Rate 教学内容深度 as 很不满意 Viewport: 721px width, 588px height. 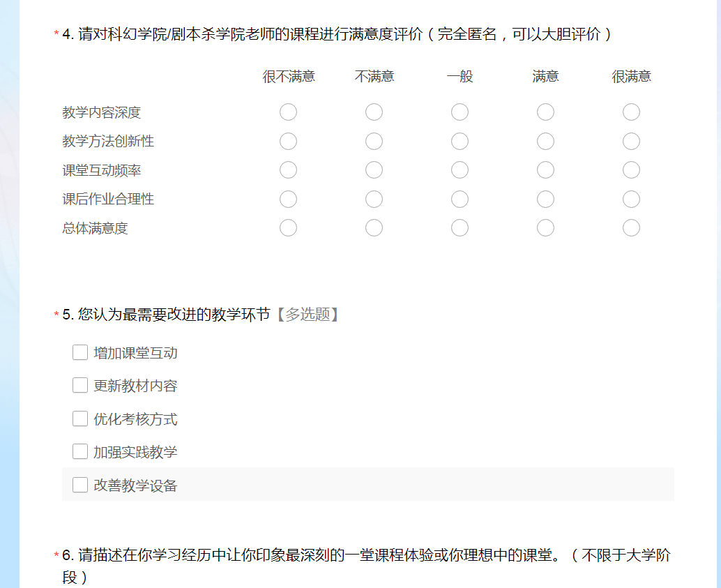[x=288, y=112]
